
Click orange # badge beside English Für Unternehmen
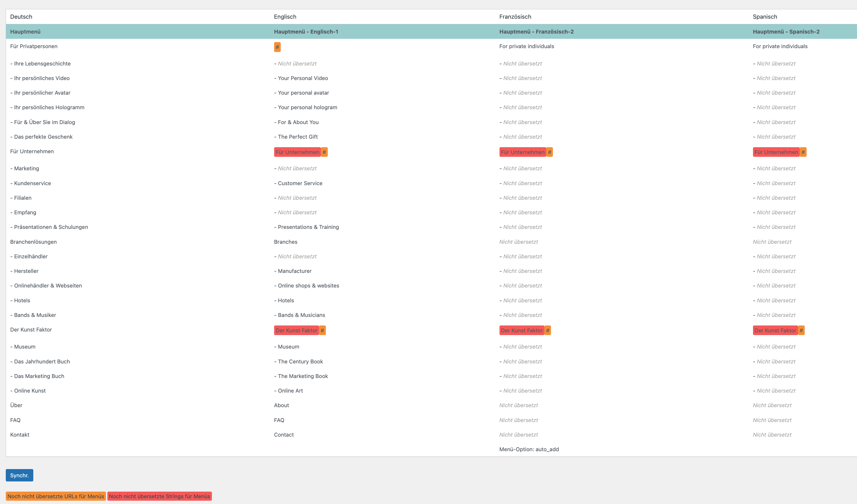point(324,152)
